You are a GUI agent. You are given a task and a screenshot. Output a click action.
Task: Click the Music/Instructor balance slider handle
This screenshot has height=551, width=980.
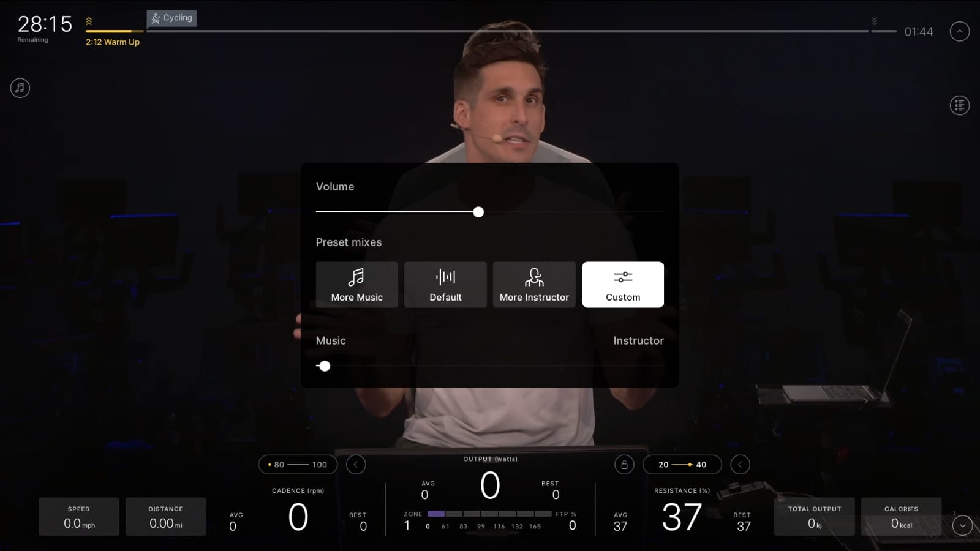pyautogui.click(x=325, y=366)
